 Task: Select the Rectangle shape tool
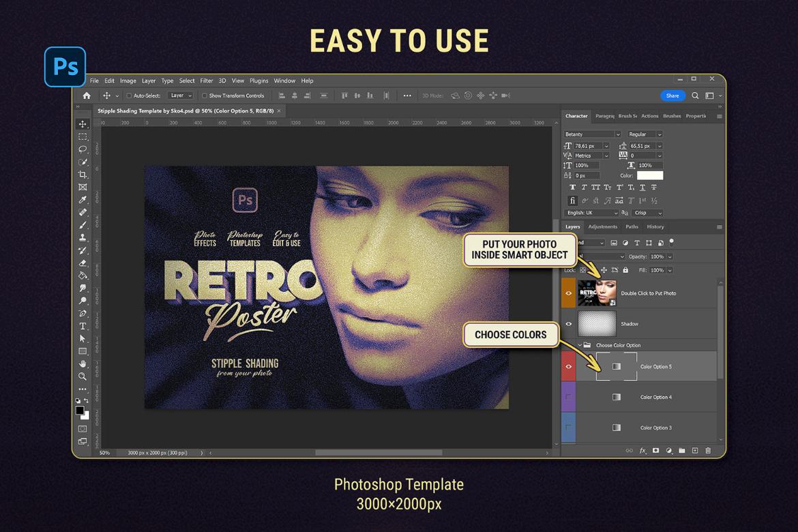83,351
